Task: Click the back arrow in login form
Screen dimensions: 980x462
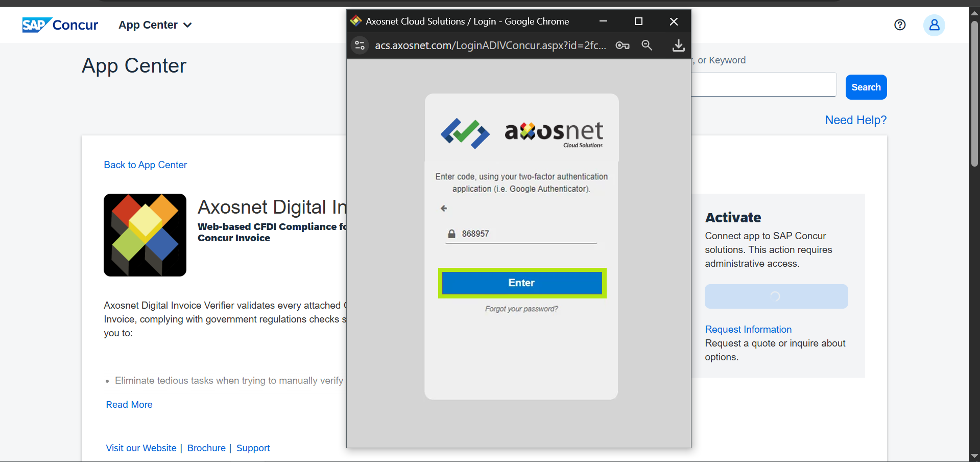Action: coord(444,209)
